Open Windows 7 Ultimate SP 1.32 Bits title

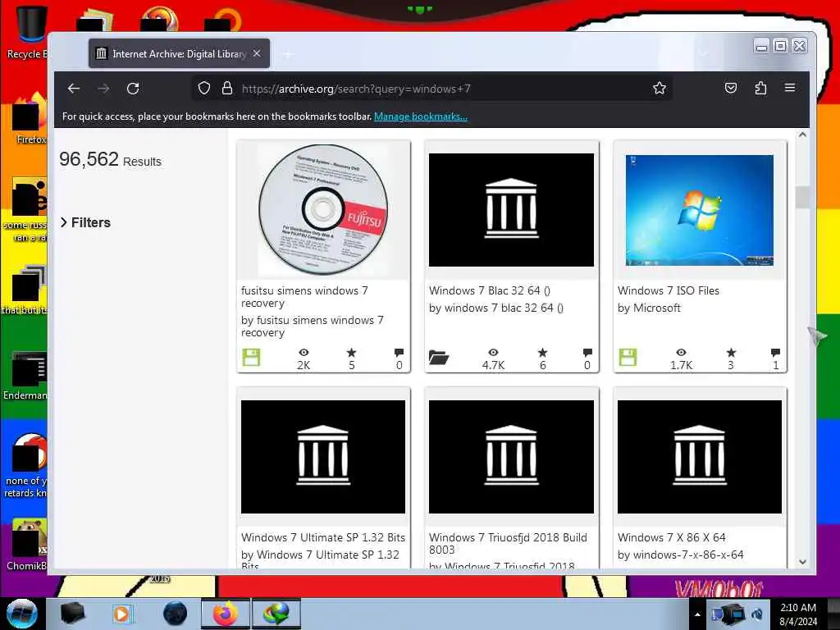coord(323,537)
